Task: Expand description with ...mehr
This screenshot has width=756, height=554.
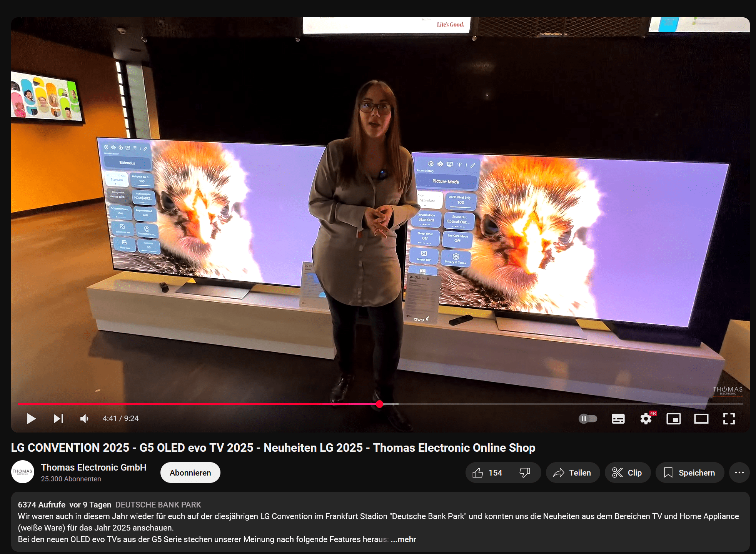Action: coord(404,539)
